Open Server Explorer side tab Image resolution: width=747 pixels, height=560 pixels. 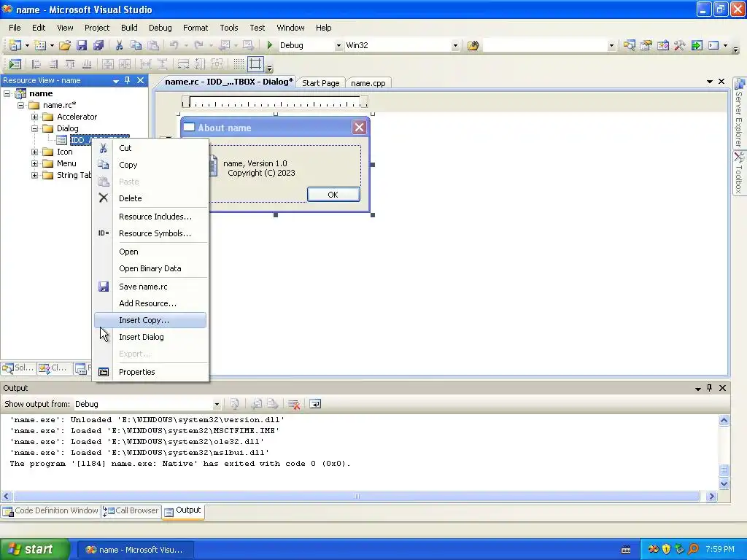pyautogui.click(x=739, y=113)
